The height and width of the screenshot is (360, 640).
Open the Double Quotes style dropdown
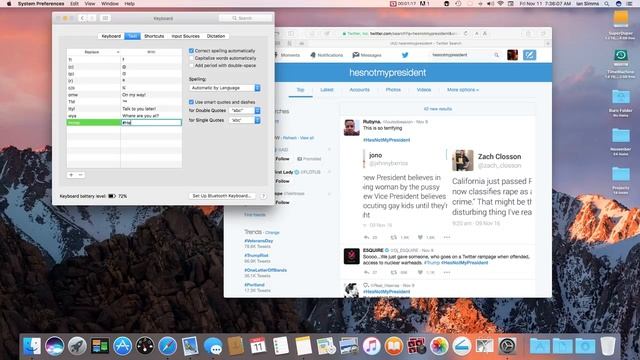244,111
